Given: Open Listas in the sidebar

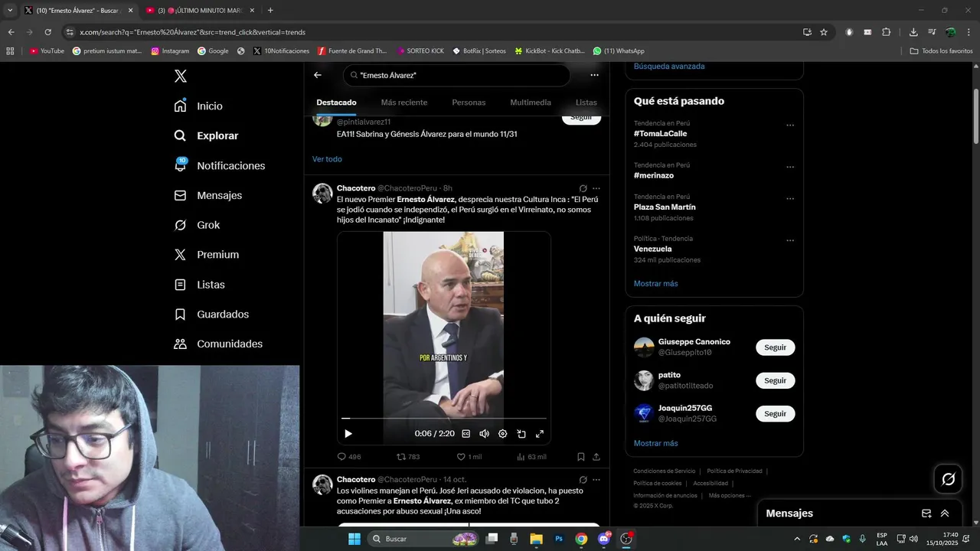Looking at the screenshot, I should (199, 284).
